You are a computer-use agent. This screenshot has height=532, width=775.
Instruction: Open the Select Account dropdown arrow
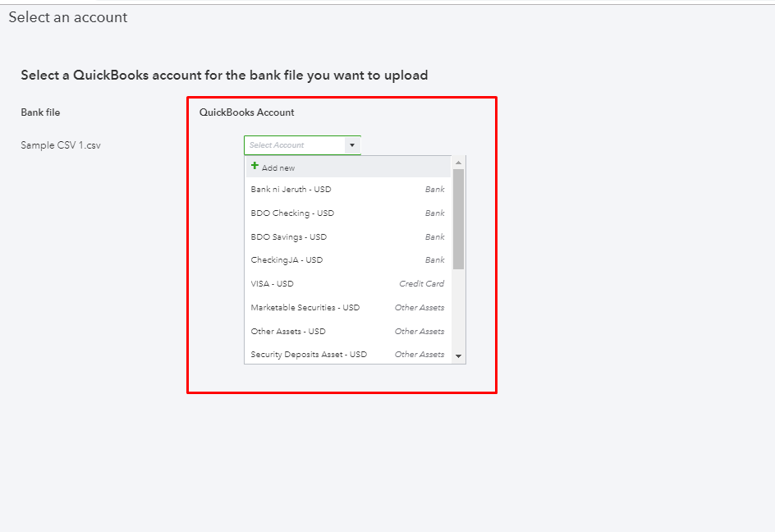(x=352, y=145)
